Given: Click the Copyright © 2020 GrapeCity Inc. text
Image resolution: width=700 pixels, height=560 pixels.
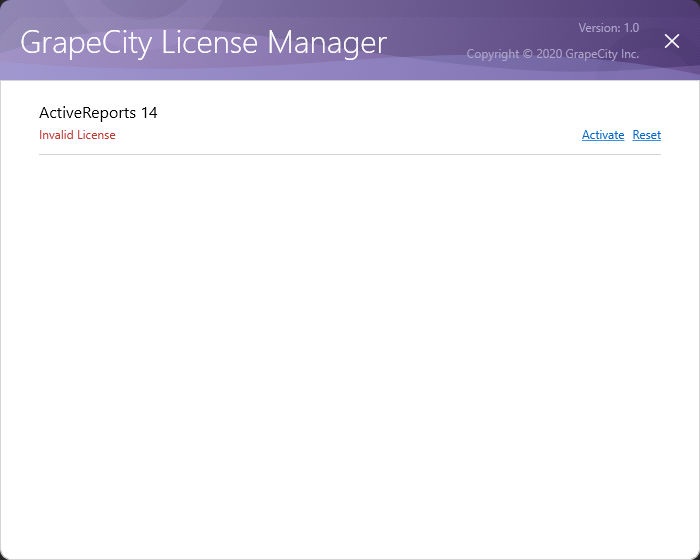Looking at the screenshot, I should [553, 54].
